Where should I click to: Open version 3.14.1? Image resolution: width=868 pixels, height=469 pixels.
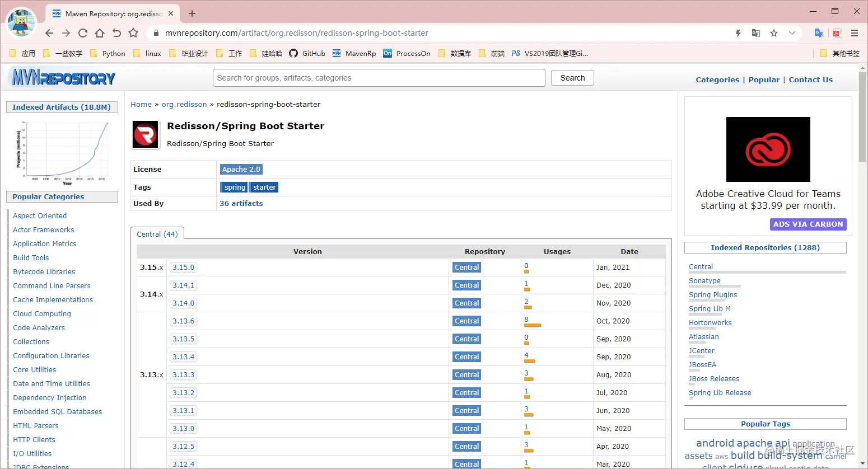coord(184,285)
